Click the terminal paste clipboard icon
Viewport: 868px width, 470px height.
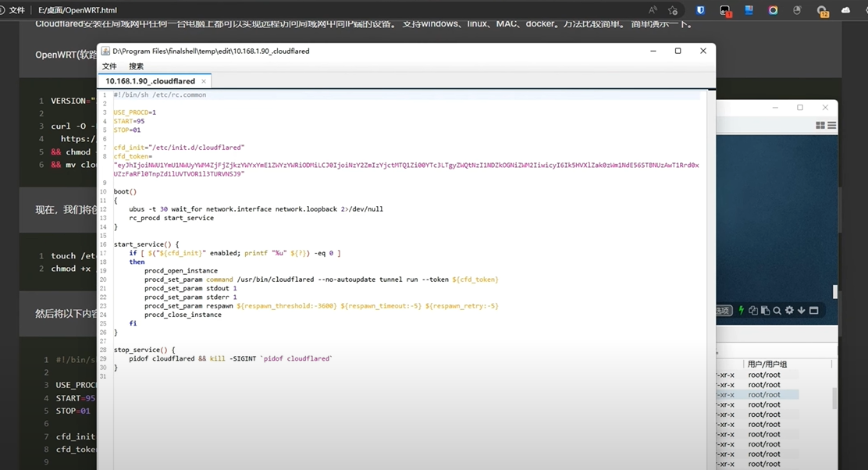[x=765, y=311]
